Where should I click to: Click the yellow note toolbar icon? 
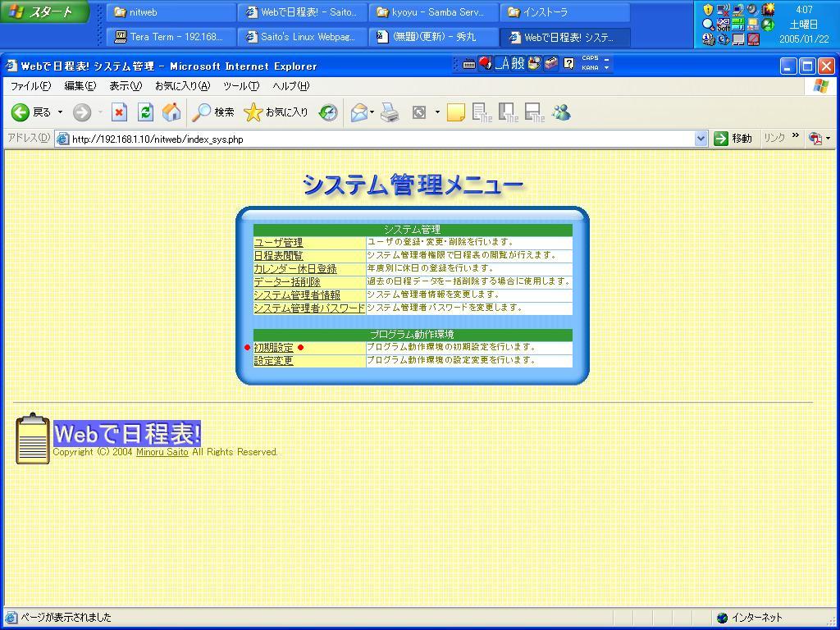coord(455,113)
